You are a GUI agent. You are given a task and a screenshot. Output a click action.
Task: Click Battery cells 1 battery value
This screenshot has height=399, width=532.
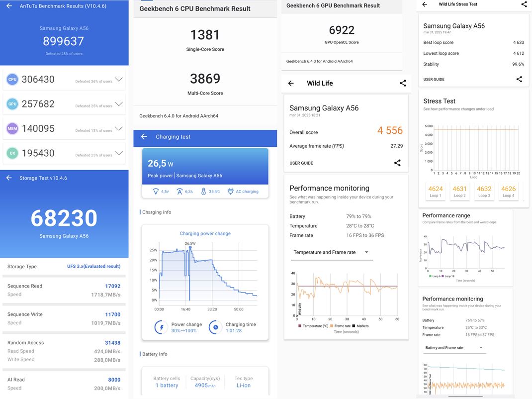167,386
